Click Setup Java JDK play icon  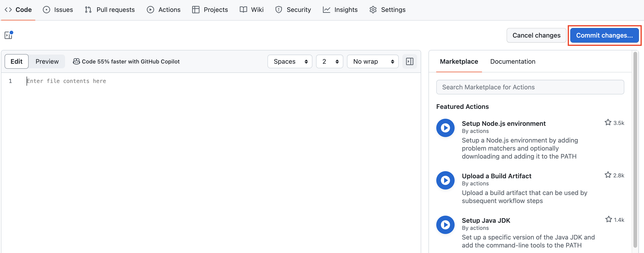[x=445, y=225]
